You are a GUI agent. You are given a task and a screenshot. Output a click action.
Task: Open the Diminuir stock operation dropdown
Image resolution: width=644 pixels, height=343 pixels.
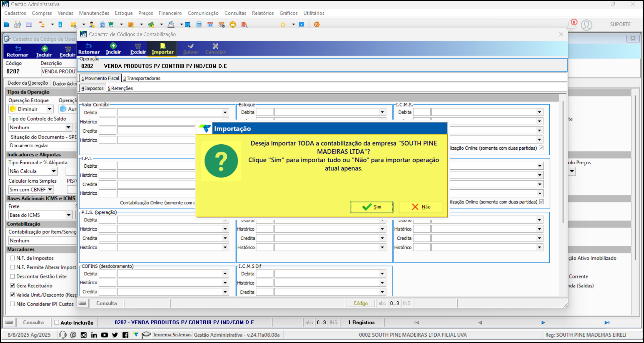pos(49,109)
